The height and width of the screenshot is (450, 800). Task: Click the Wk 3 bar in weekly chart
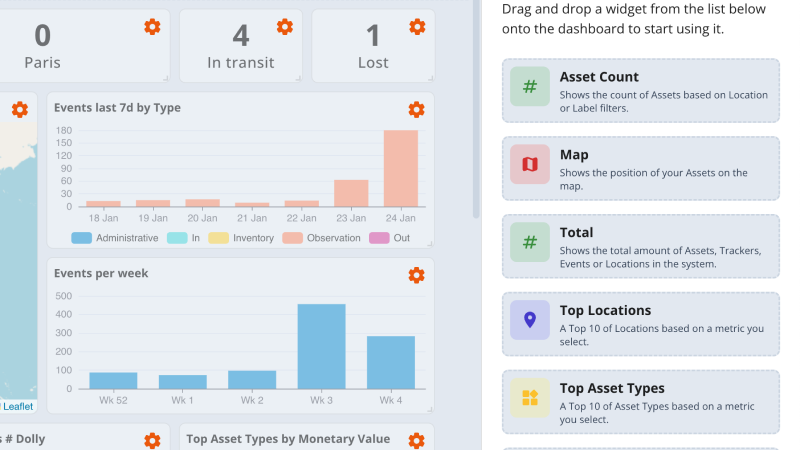[321, 346]
